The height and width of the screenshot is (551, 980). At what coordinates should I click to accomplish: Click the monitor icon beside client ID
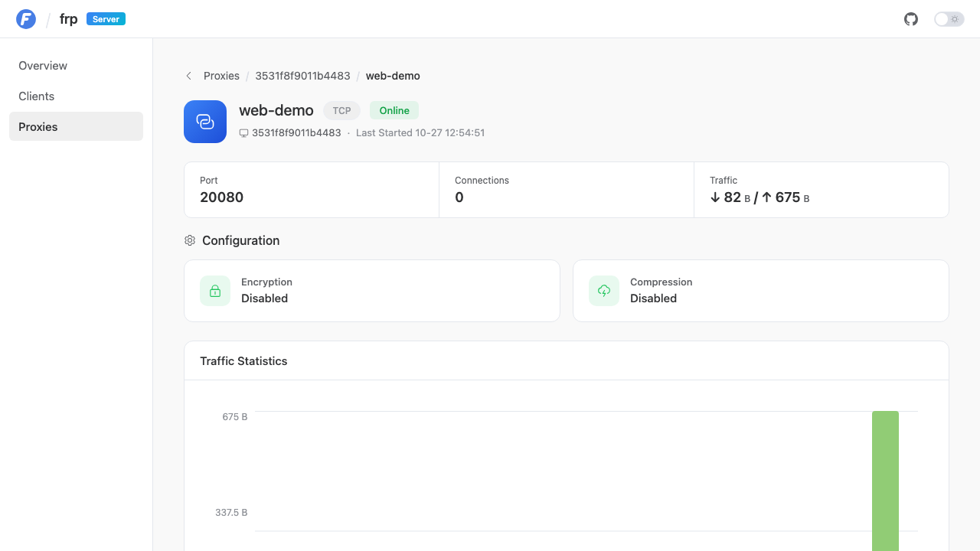[244, 133]
